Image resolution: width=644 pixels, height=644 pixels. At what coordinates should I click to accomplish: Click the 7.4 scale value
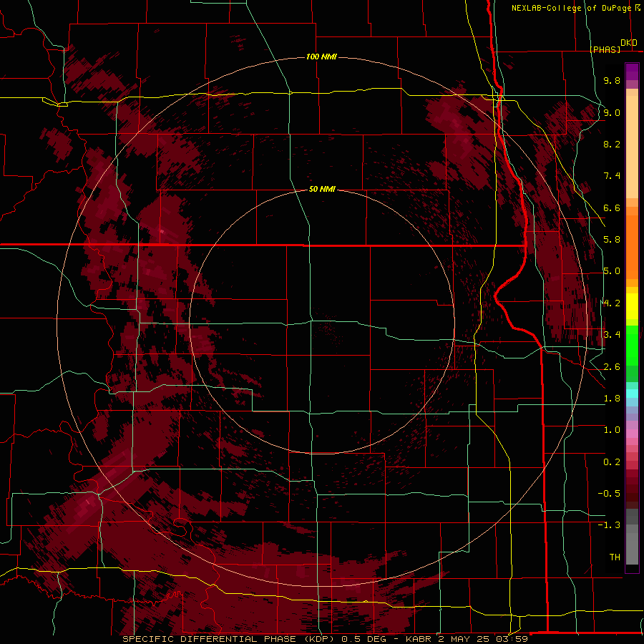tap(612, 176)
